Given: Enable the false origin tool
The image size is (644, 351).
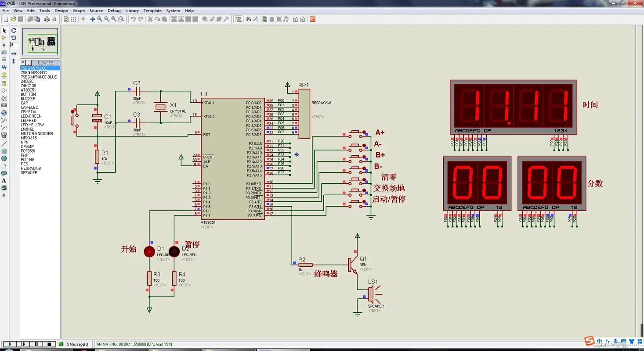Looking at the screenshot, I should [83, 19].
